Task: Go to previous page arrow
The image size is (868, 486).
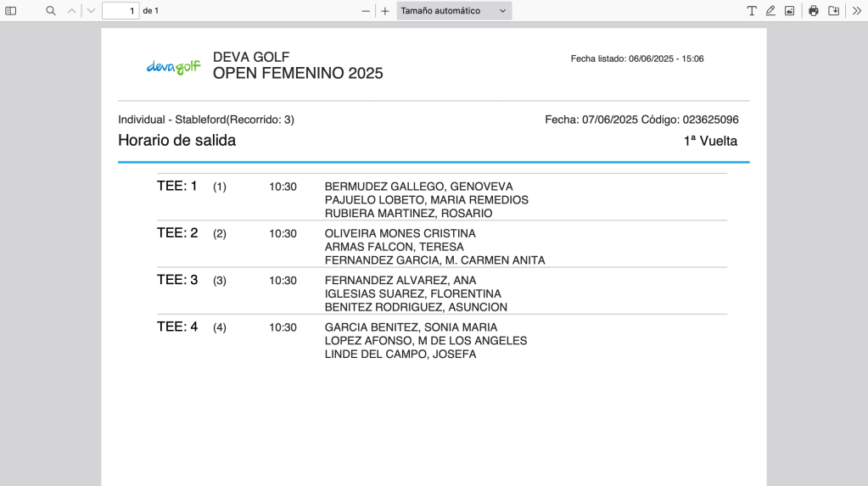Action: pyautogui.click(x=72, y=11)
